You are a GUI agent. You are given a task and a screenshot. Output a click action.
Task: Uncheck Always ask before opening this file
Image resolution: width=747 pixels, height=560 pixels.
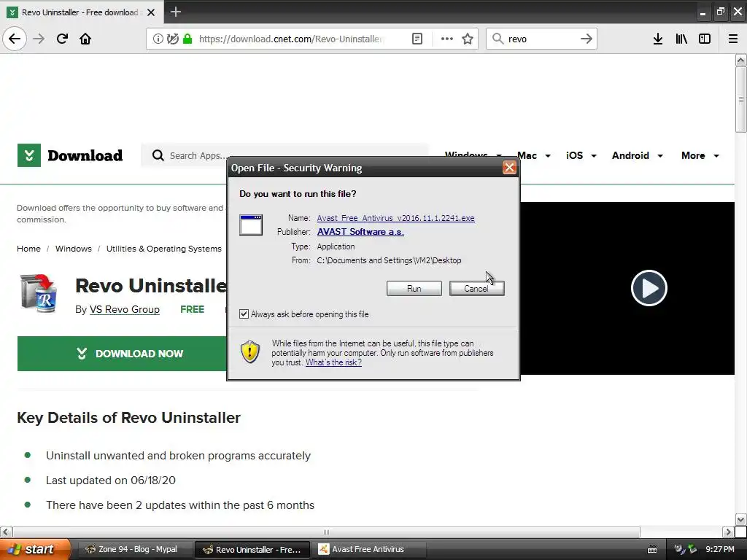[244, 314]
